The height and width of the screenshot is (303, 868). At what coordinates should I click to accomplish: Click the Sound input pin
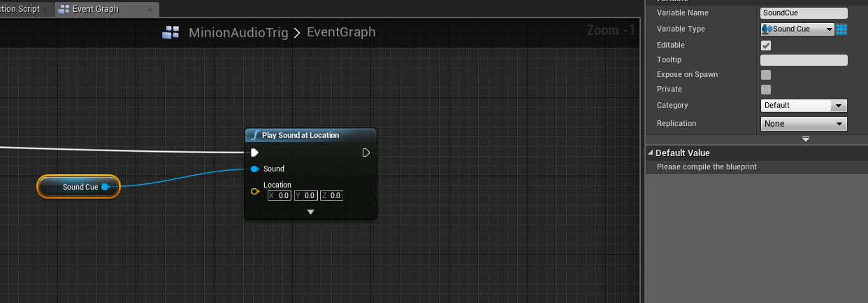pyautogui.click(x=254, y=169)
